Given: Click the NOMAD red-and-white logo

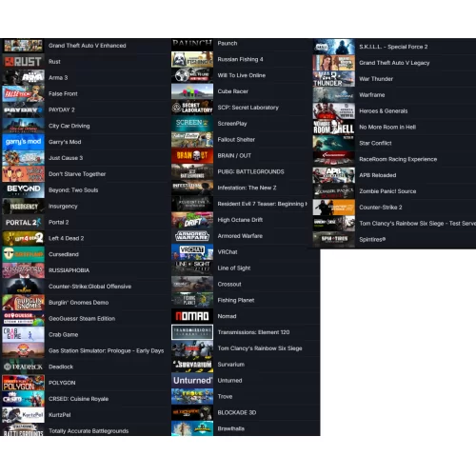Looking at the screenshot, I should coord(192,316).
